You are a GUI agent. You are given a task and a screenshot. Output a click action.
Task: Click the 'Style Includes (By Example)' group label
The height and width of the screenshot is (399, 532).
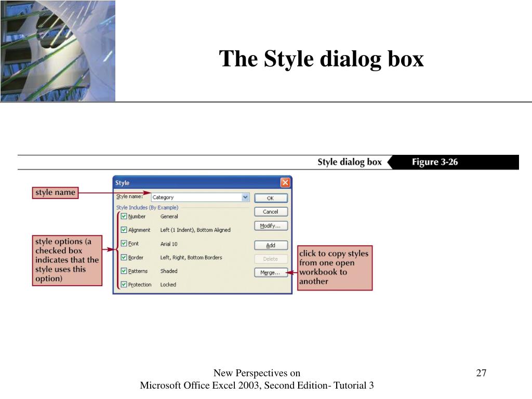147,207
